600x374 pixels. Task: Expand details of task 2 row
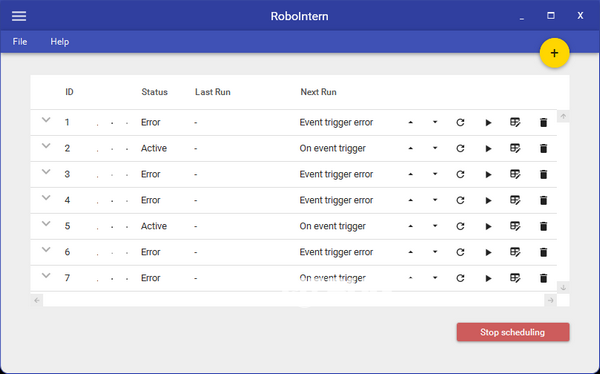(x=46, y=146)
